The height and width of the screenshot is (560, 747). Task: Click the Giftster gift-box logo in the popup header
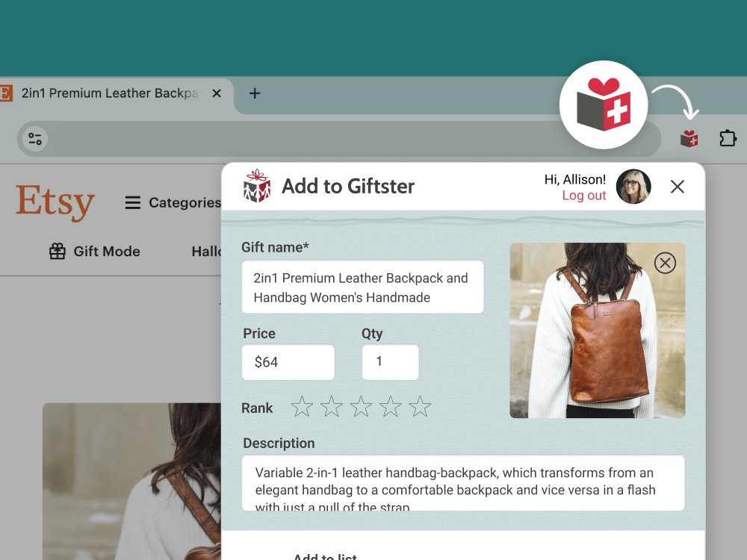(256, 187)
